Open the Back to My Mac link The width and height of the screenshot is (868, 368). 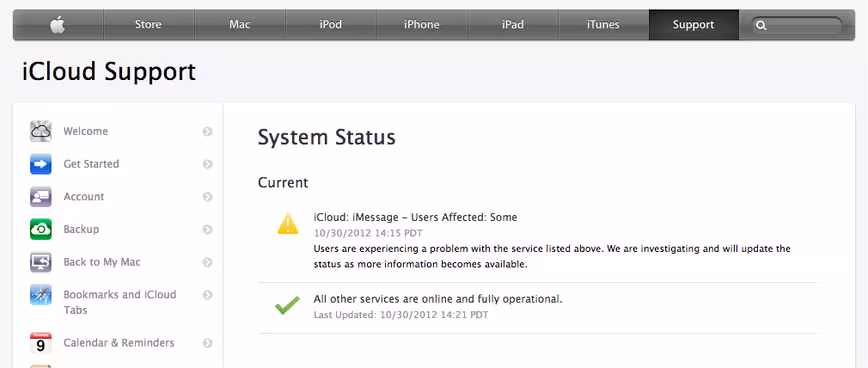(102, 262)
